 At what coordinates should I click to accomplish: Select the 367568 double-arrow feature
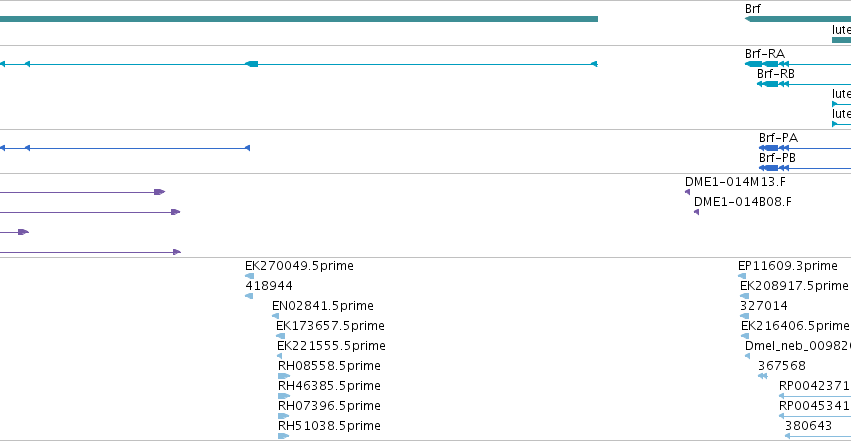763,376
